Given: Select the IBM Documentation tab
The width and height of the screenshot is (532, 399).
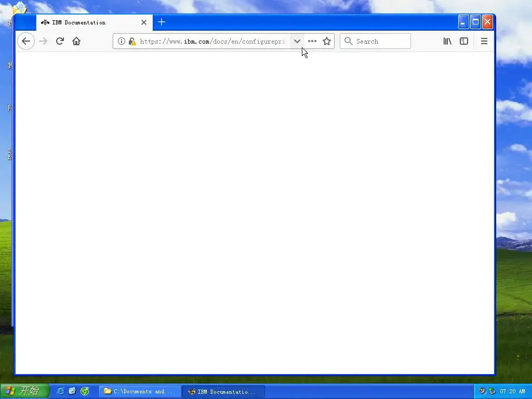Looking at the screenshot, I should 95,22.
